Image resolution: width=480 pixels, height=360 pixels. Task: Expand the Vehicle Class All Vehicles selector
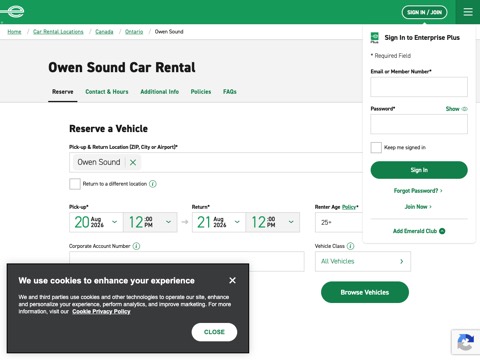pos(363,261)
